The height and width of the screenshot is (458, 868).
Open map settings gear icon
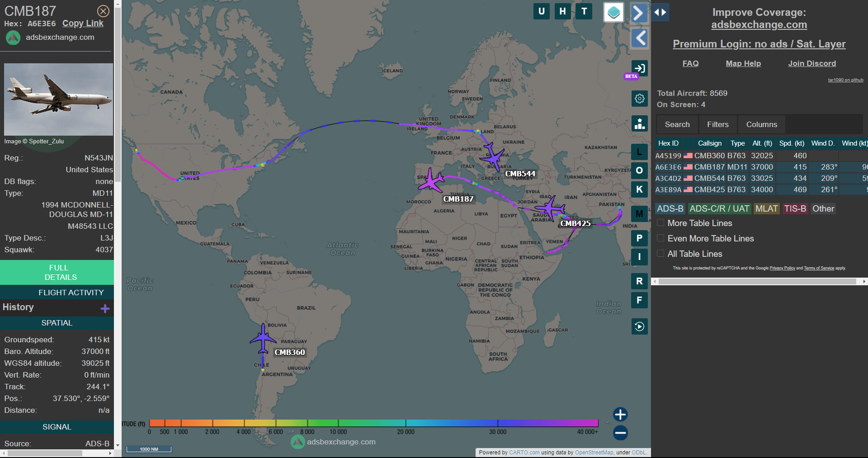639,98
